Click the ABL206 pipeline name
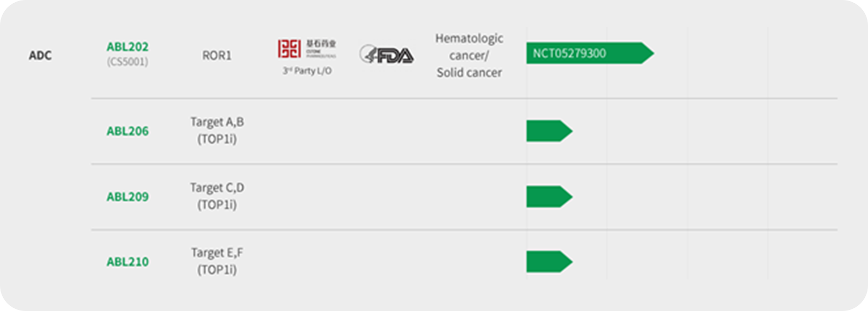 (127, 131)
